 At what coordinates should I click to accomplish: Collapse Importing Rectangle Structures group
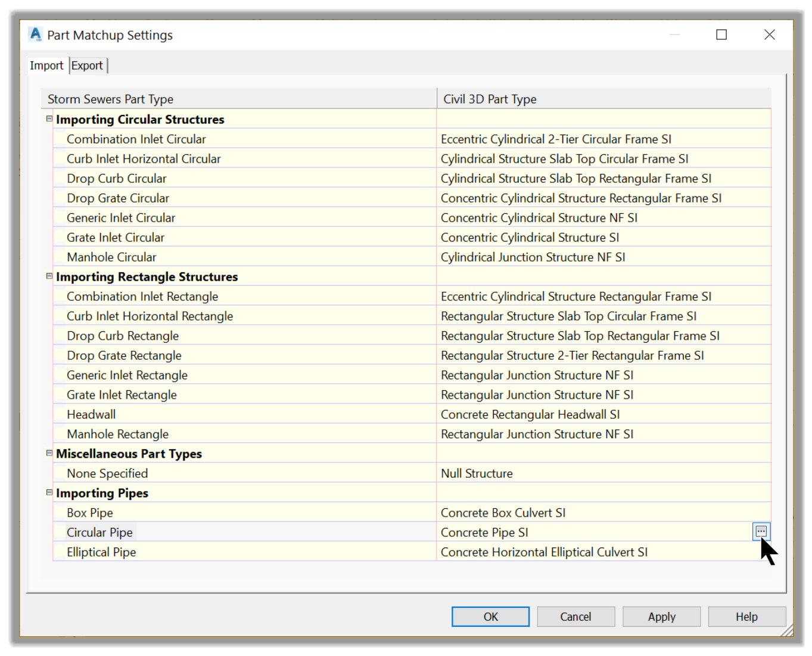(49, 276)
